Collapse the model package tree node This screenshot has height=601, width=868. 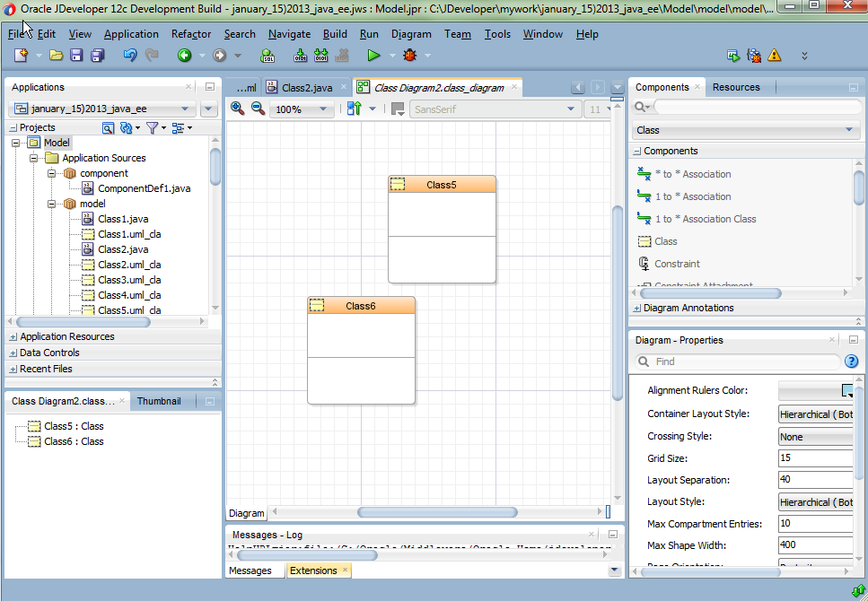point(51,204)
